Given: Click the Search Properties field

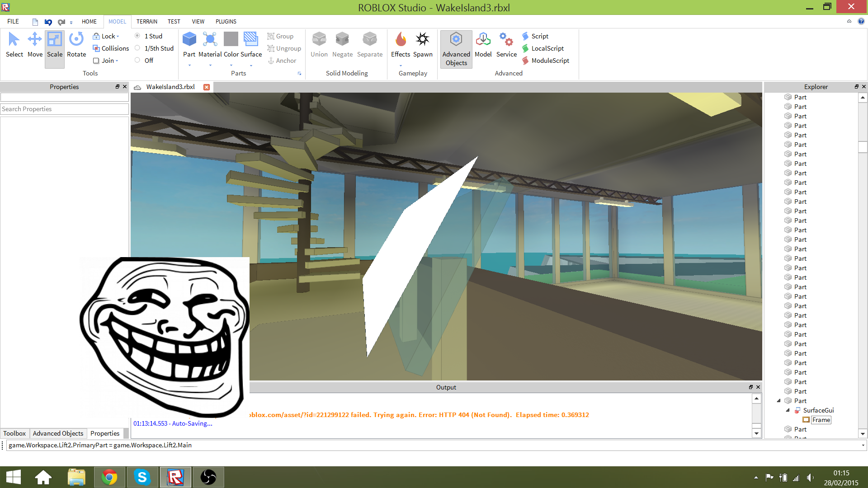Looking at the screenshot, I should pos(64,109).
